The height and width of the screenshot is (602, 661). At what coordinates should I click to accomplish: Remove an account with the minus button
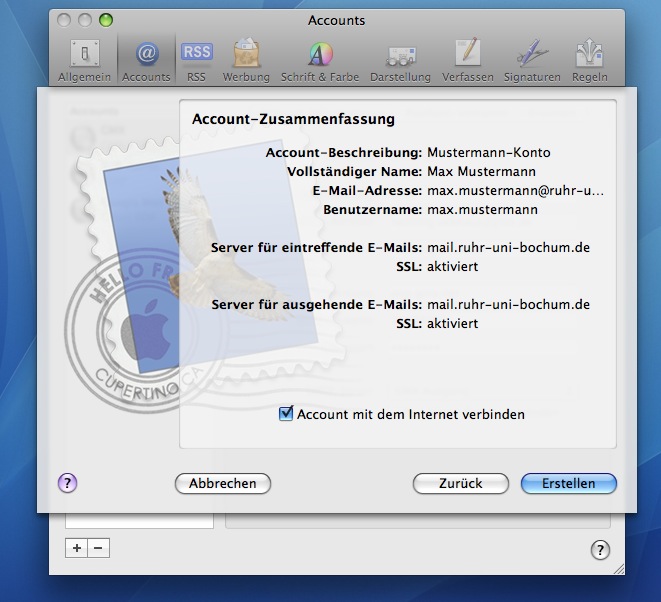[x=98, y=548]
